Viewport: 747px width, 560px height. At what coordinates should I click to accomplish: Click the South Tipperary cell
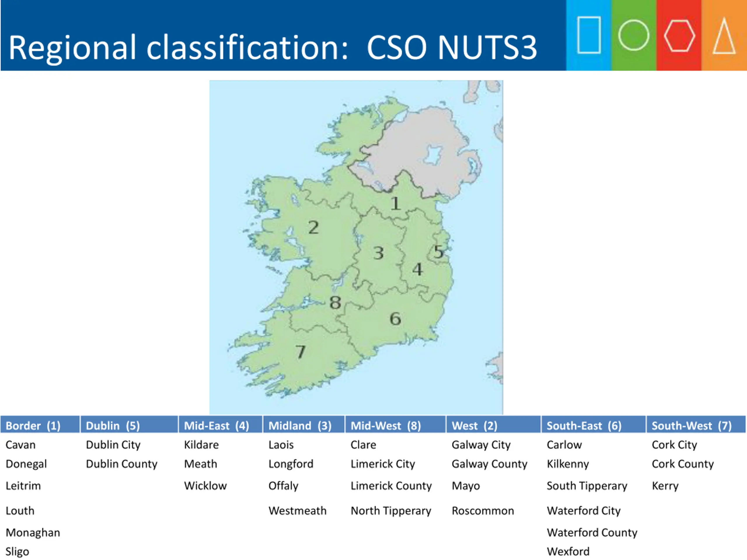tap(587, 486)
